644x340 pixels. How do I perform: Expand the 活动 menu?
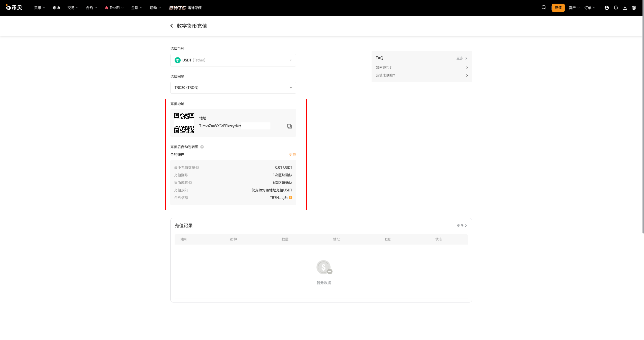coord(155,8)
